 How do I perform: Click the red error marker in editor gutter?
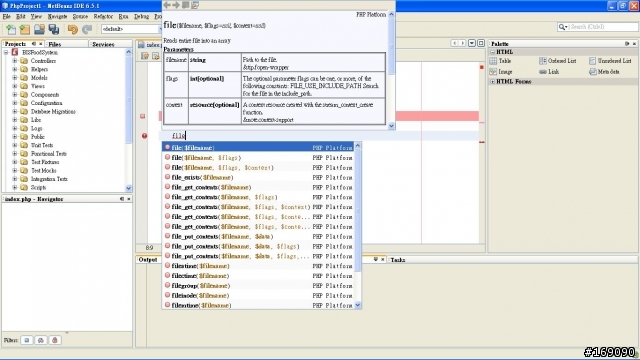(x=144, y=136)
